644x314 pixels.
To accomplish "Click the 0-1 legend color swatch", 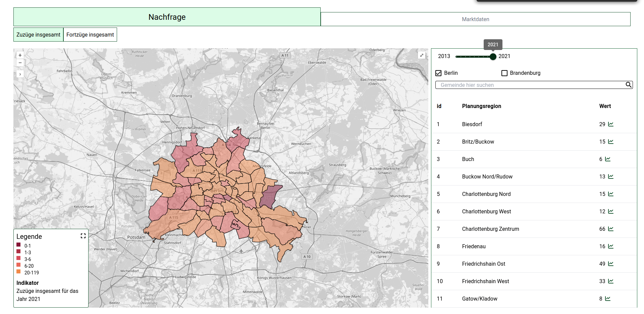I will coord(18,245).
